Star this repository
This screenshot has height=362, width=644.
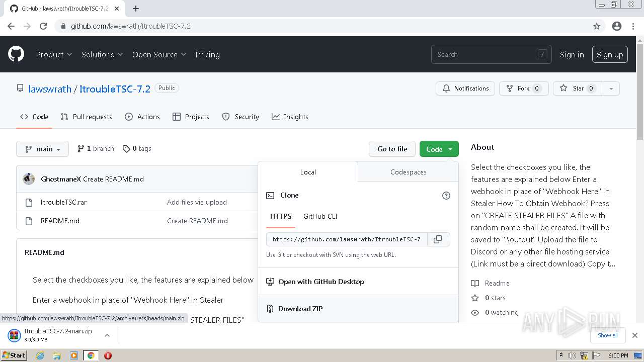pyautogui.click(x=578, y=88)
